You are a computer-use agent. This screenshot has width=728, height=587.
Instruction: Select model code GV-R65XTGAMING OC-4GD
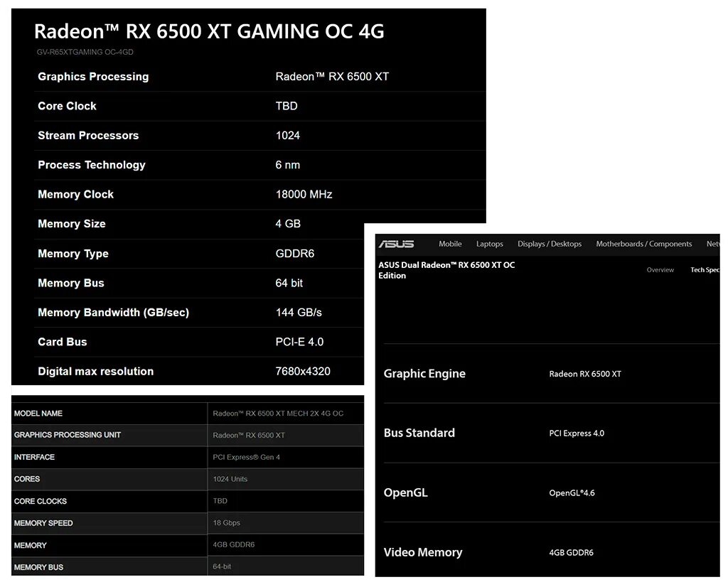click(x=85, y=52)
